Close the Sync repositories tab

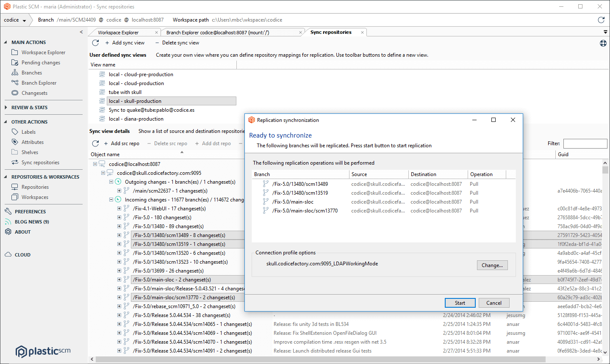(x=362, y=32)
